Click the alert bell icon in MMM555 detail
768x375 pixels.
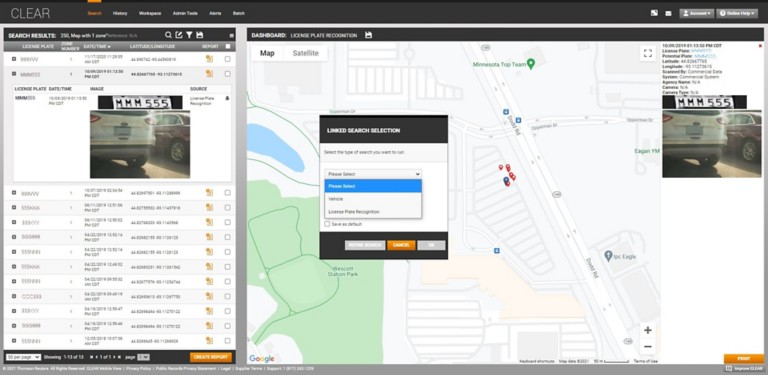click(227, 98)
